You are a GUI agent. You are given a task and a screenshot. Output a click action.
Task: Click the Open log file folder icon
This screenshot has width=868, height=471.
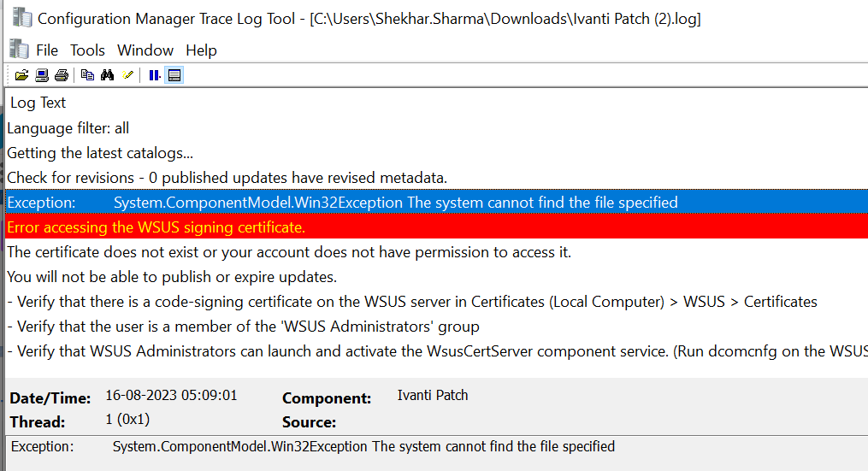[22, 75]
